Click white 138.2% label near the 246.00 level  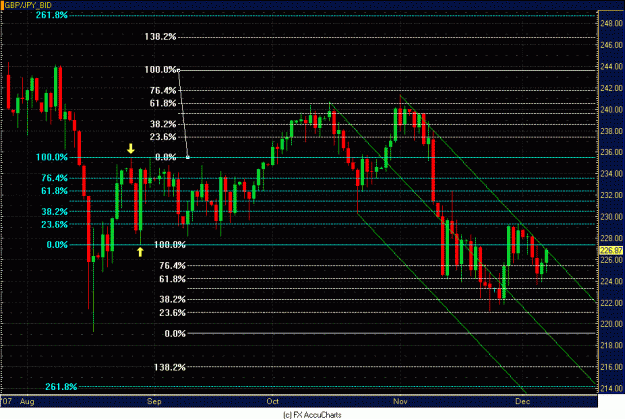point(160,37)
